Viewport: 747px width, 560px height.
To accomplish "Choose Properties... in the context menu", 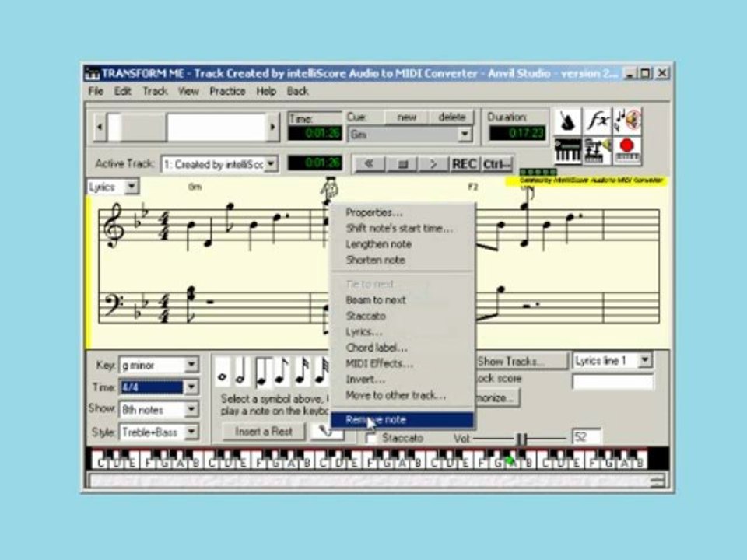I will coord(402,212).
